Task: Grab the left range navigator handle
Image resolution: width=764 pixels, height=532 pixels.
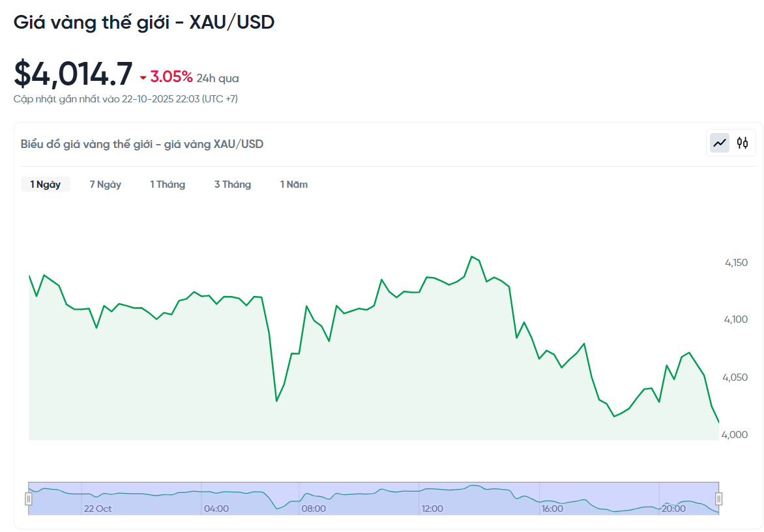Action: coord(29,499)
